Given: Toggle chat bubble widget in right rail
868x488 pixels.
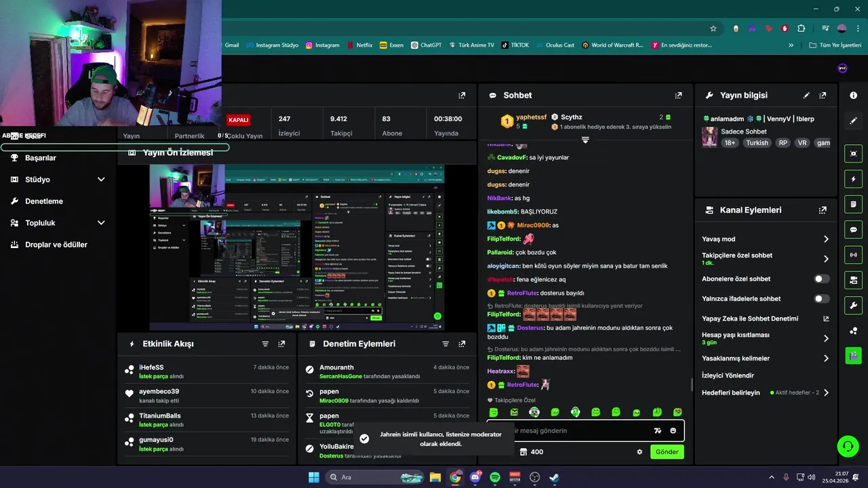Looking at the screenshot, I should click(853, 229).
